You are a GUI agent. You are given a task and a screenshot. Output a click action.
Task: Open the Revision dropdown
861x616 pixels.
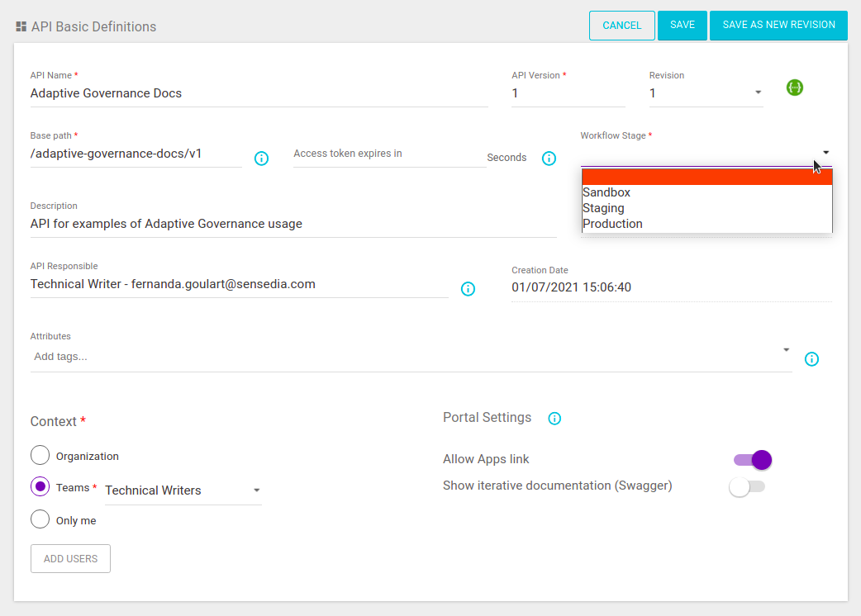click(758, 93)
